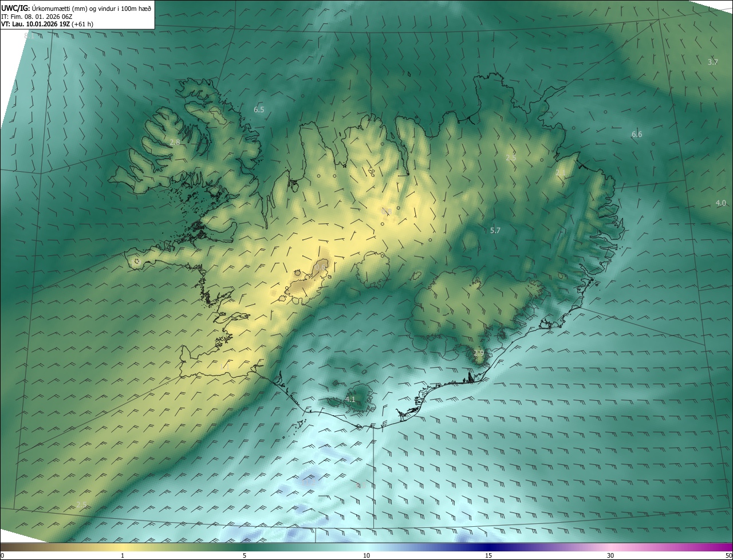This screenshot has width=733, height=560.
Task: Click the 6.6 value label
Action: (637, 135)
